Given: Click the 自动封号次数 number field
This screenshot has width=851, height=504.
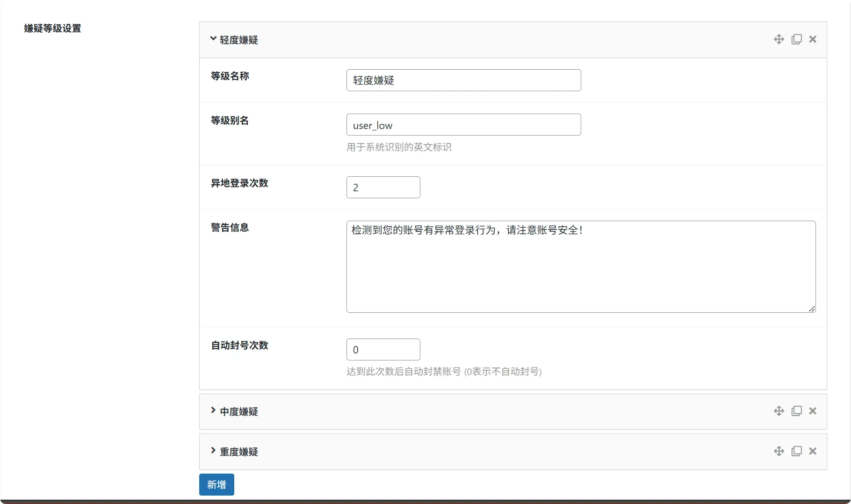Looking at the screenshot, I should [x=383, y=350].
